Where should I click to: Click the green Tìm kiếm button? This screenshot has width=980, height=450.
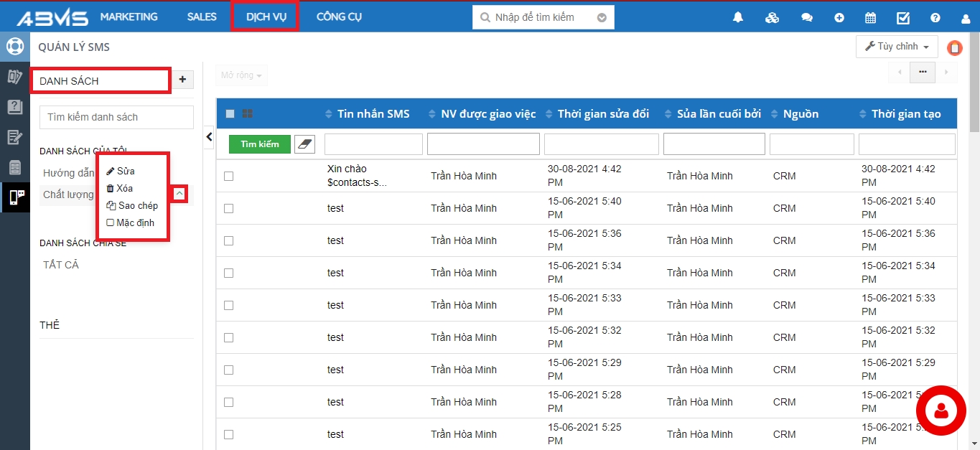click(x=259, y=144)
